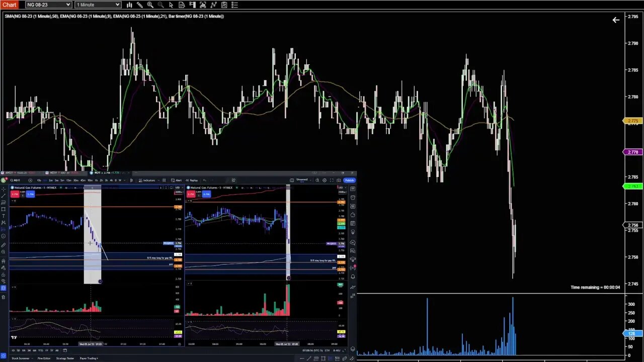Open the Paper Trading tab
Viewport: 644px width, 362px height.
click(89, 358)
